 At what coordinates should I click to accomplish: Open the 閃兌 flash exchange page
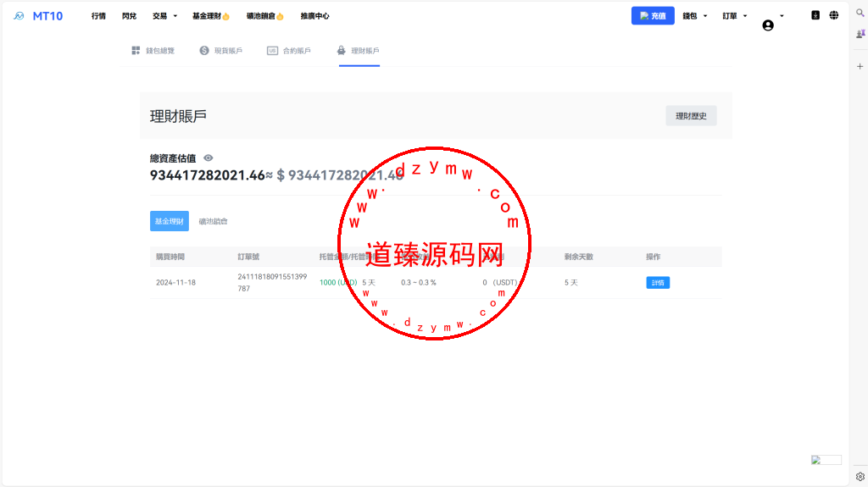(129, 16)
